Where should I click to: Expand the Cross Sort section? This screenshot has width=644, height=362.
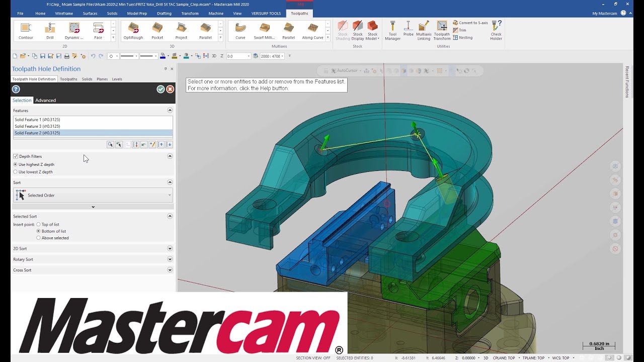click(170, 270)
